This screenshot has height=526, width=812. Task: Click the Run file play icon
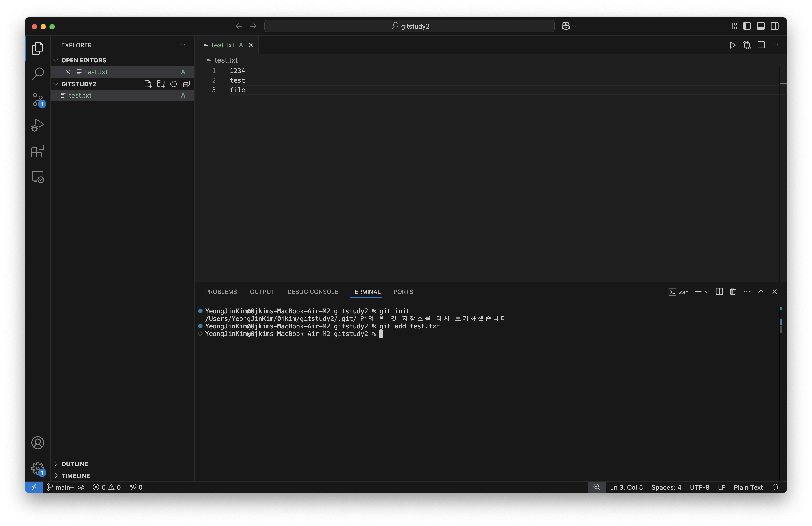pos(732,45)
